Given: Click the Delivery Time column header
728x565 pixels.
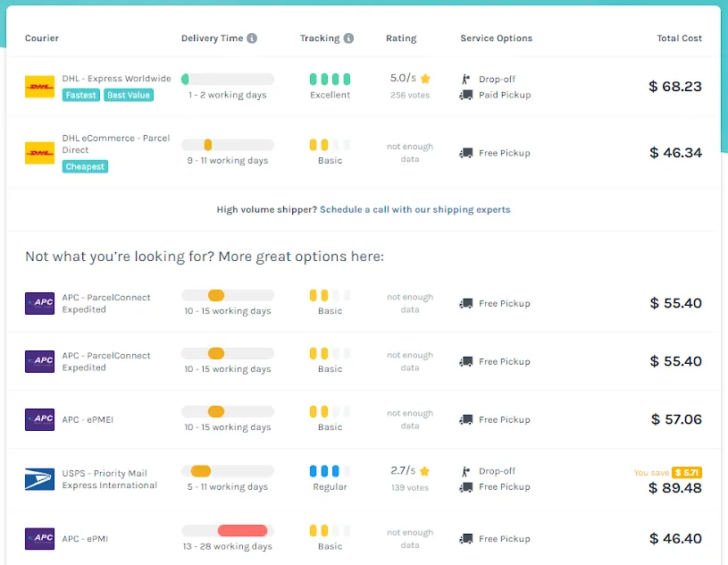Looking at the screenshot, I should pos(213,38).
